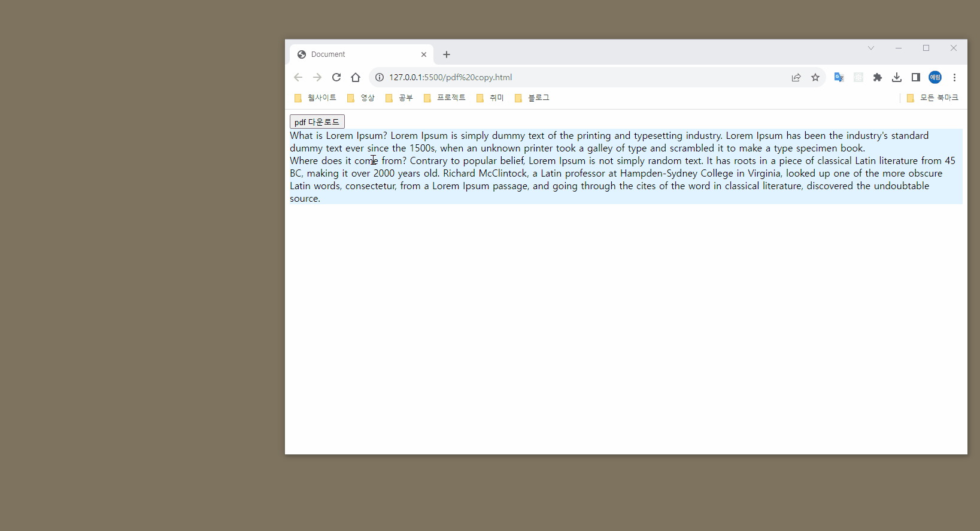Viewport: 980px width, 531px height.
Task: Maximize the browser window
Action: pos(926,48)
